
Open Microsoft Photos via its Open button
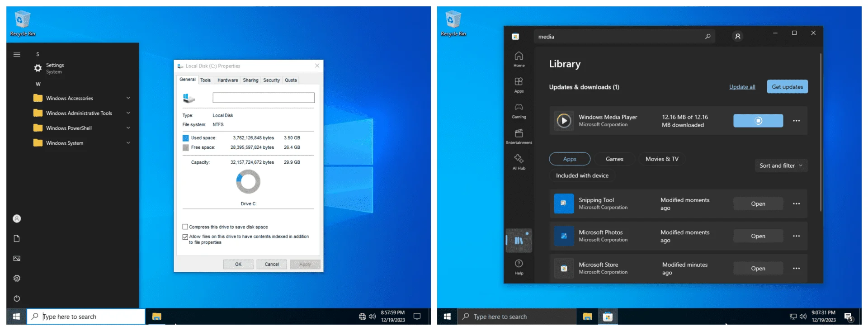(x=758, y=236)
